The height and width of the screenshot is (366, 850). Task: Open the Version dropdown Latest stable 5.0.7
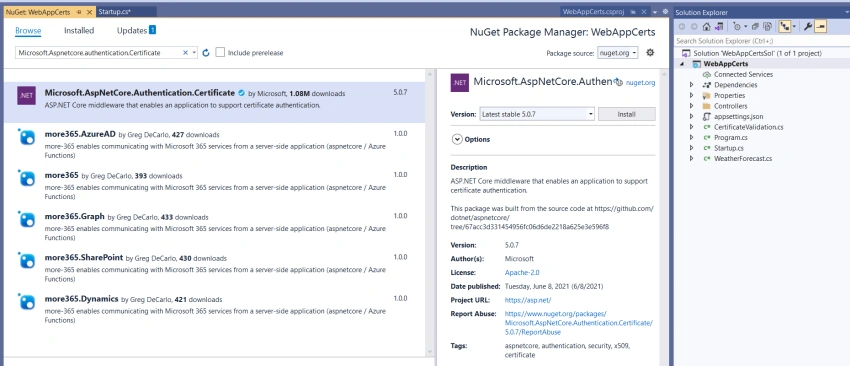click(537, 114)
